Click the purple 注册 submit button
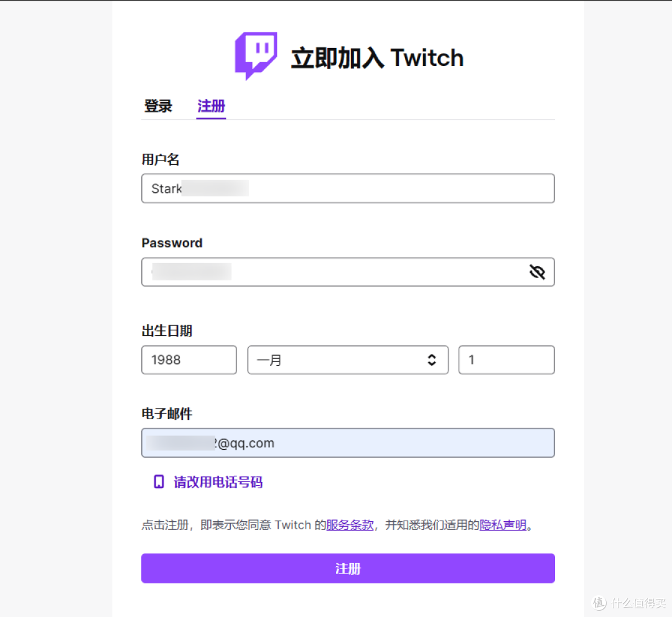 click(348, 568)
